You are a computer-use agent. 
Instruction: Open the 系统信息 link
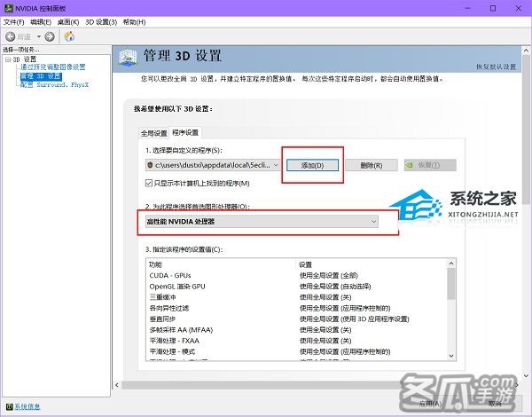27,406
